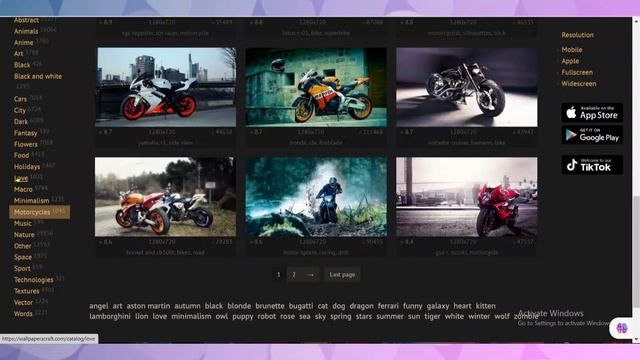Screen dimensions: 640x360
Task: Click the 'stars' tag
Action: point(364,316)
